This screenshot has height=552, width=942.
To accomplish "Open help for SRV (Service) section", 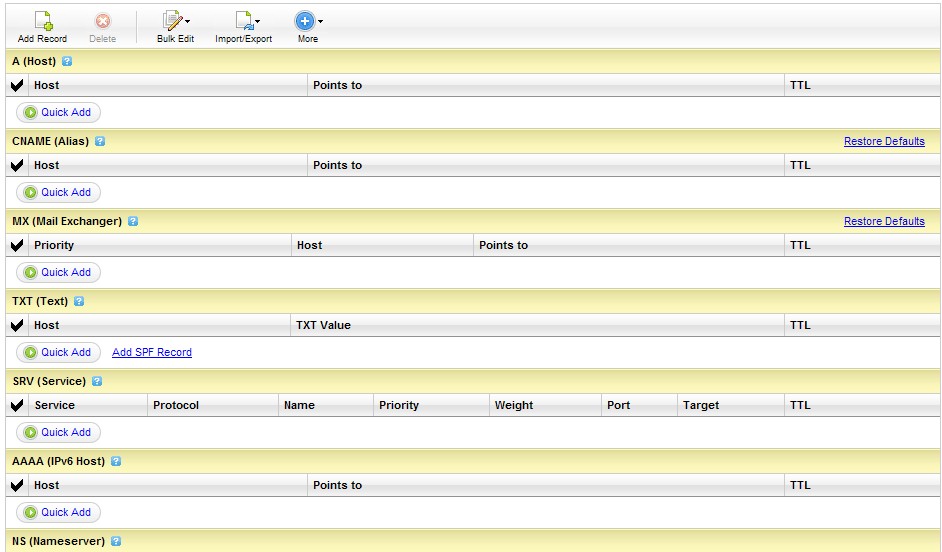I will pos(97,381).
